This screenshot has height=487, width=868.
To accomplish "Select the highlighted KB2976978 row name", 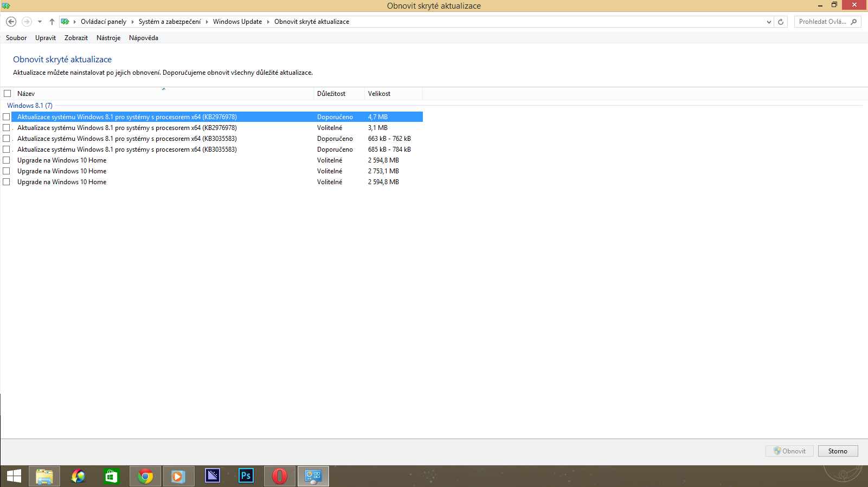I will click(x=127, y=117).
